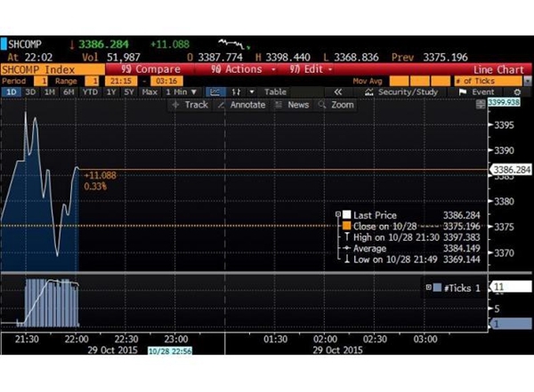Image resolution: width=534 pixels, height=392 pixels.
Task: Activate the Zoom magnifier tool
Action: (336, 105)
